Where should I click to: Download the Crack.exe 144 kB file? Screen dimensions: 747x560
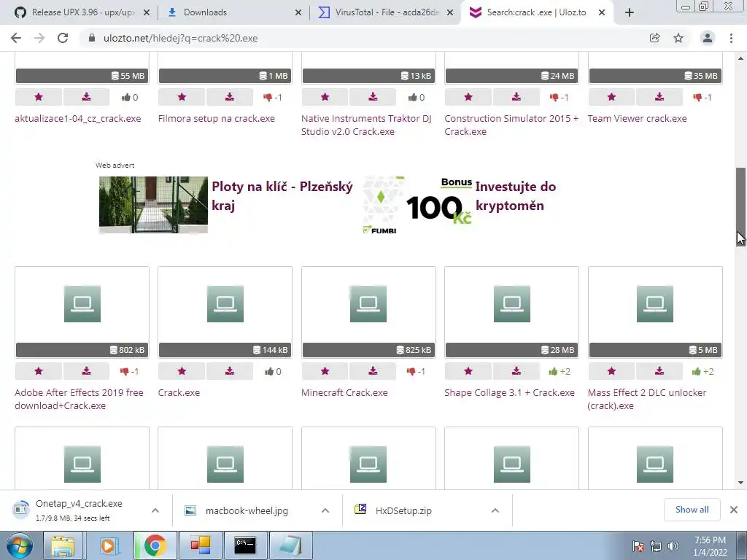click(230, 371)
